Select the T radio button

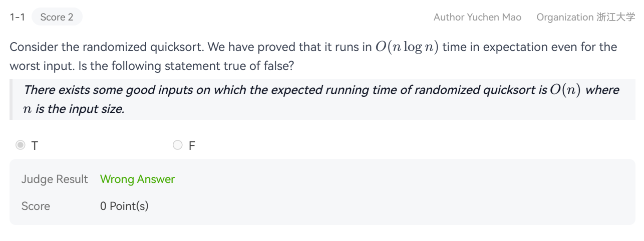pyautogui.click(x=20, y=145)
